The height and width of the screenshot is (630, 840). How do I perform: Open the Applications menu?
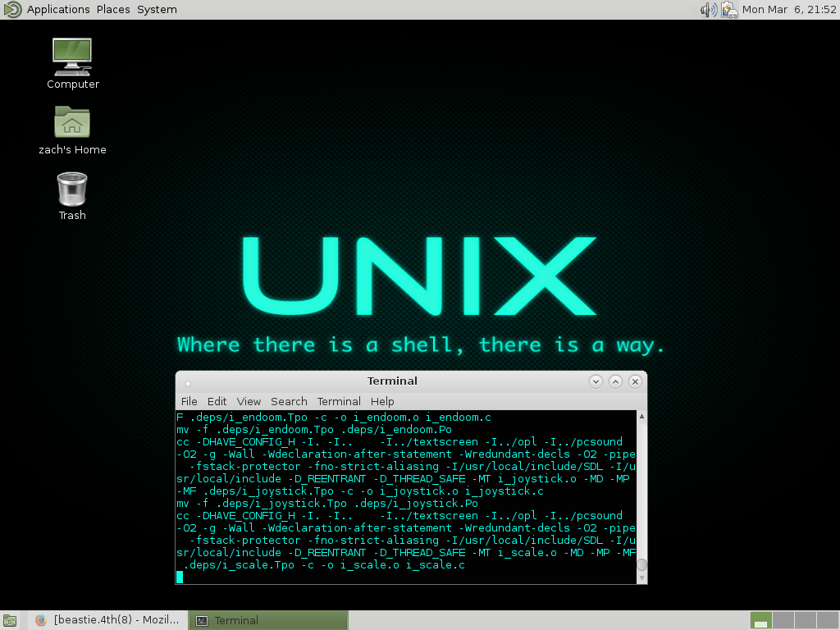pos(57,9)
